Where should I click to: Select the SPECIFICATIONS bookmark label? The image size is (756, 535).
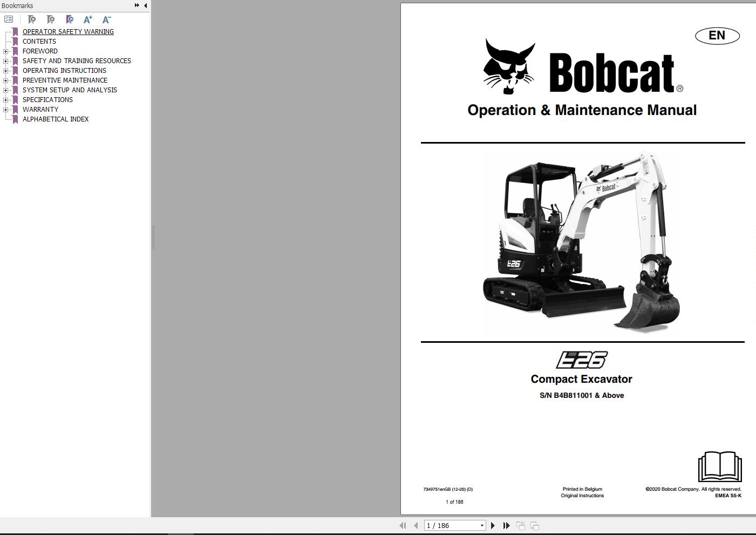click(x=47, y=100)
